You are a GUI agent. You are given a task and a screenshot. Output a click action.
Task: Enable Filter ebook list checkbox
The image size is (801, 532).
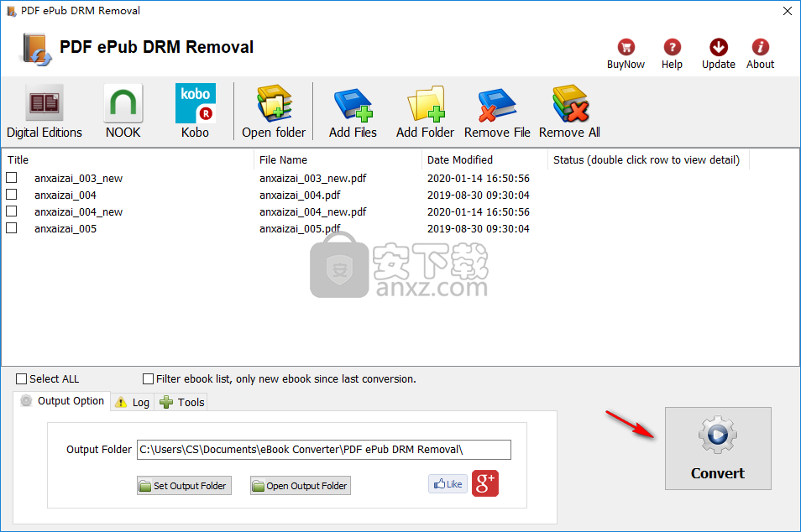[x=148, y=378]
